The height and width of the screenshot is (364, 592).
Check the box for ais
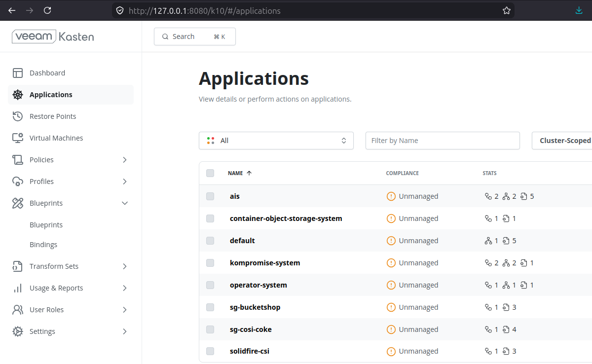tap(210, 196)
